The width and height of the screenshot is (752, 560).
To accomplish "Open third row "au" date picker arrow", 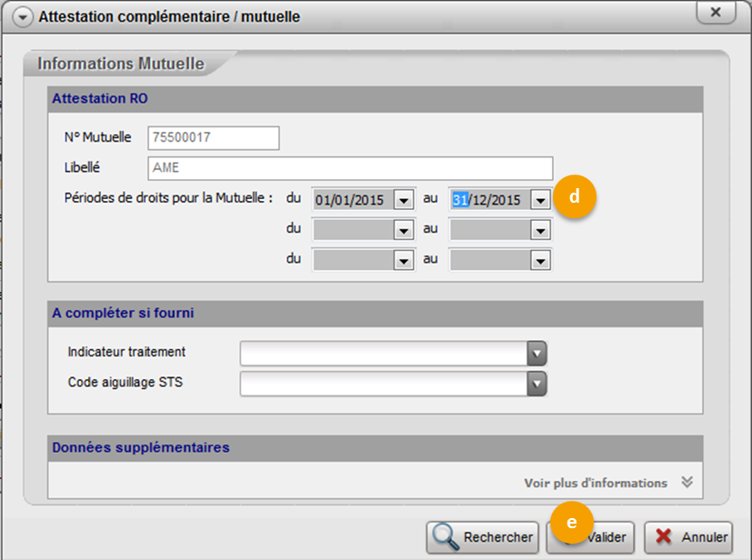I will coord(541,261).
